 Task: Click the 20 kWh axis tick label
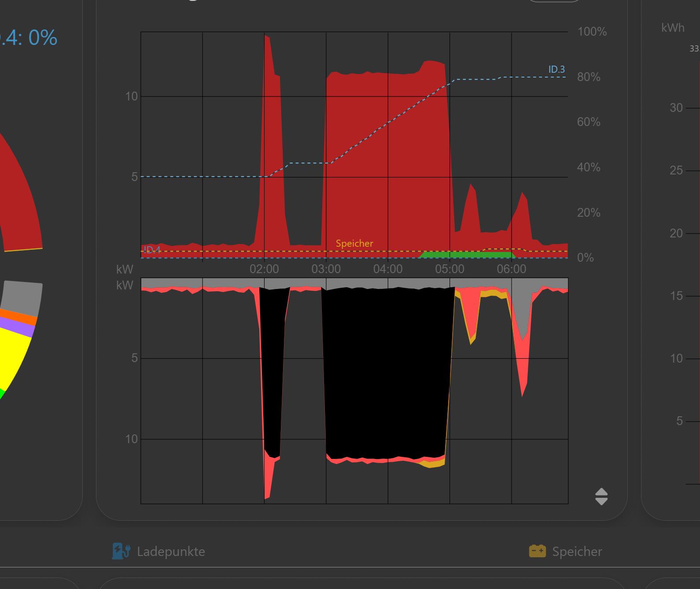676,233
